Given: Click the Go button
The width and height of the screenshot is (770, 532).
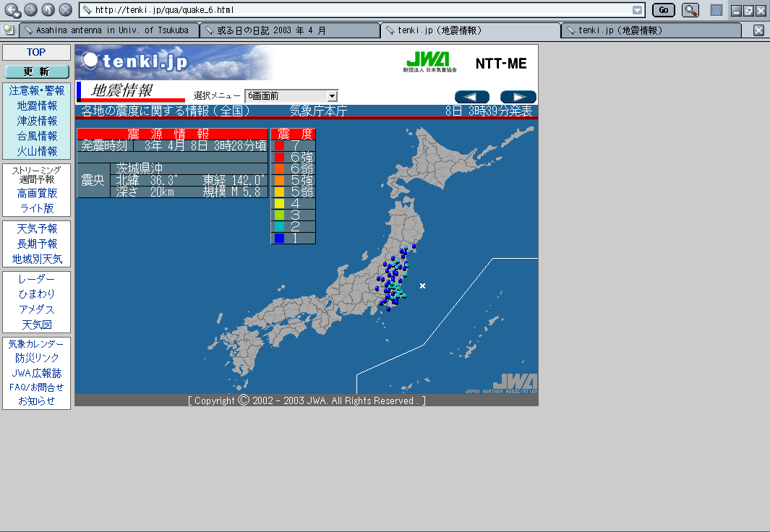Looking at the screenshot, I should coord(664,10).
